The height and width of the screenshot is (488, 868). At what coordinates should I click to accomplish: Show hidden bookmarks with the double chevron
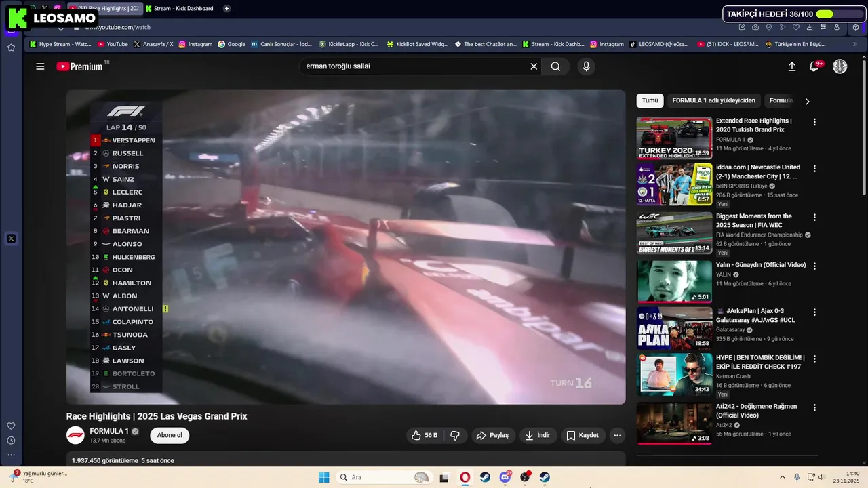pyautogui.click(x=854, y=44)
